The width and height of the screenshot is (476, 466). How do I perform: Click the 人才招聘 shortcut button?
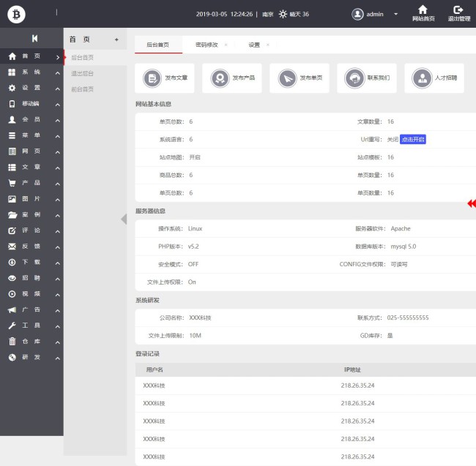point(434,78)
